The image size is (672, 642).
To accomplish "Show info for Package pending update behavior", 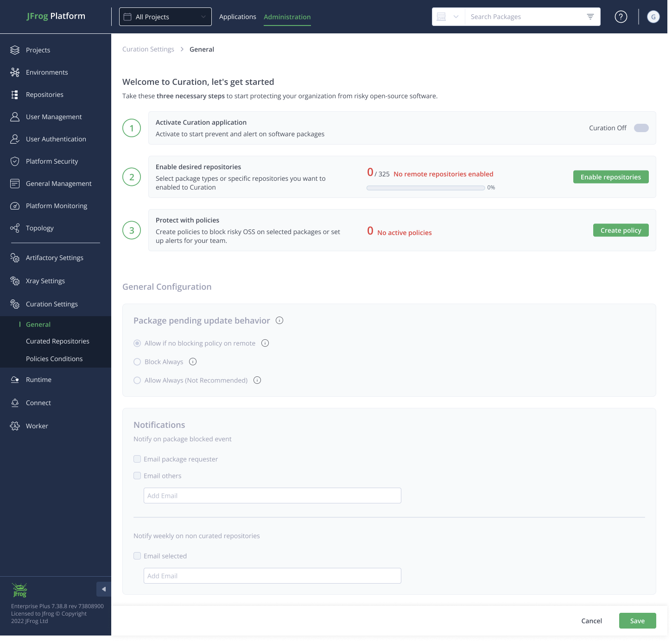I will tap(279, 320).
